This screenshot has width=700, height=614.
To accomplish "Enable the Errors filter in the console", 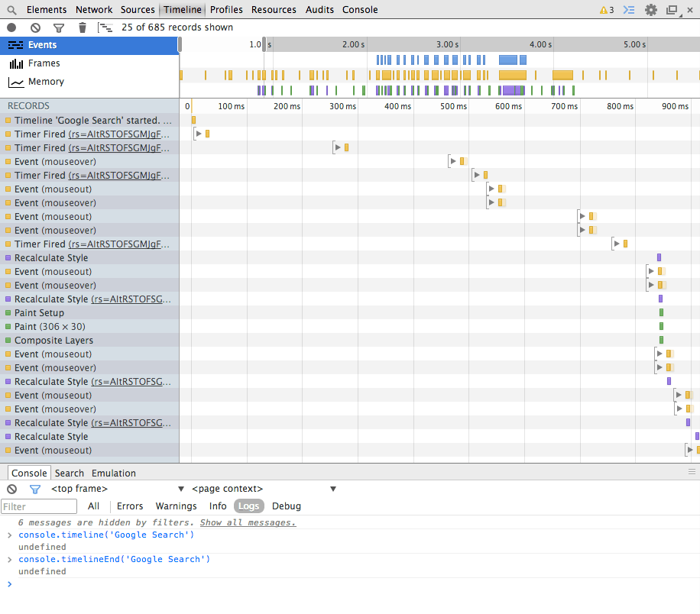I will (x=130, y=506).
